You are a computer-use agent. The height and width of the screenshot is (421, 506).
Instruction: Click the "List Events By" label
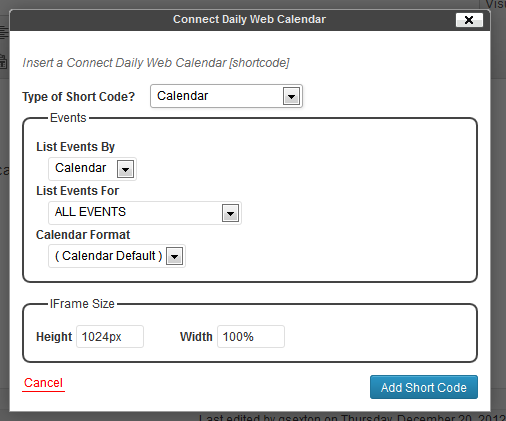pos(76,147)
